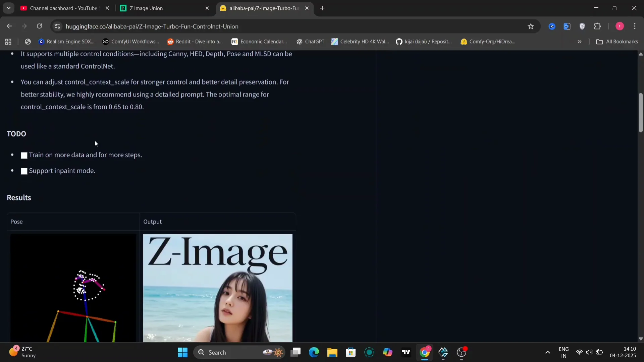This screenshot has height=362, width=644.
Task: Open the ChatGPT bookmark
Action: [x=311, y=42]
